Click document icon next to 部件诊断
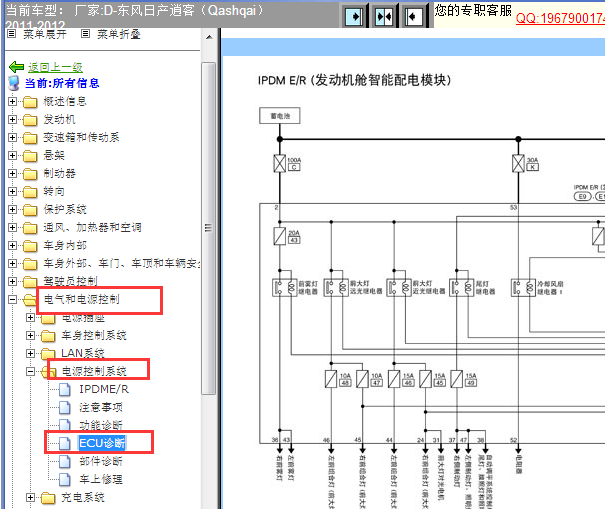 (x=65, y=462)
